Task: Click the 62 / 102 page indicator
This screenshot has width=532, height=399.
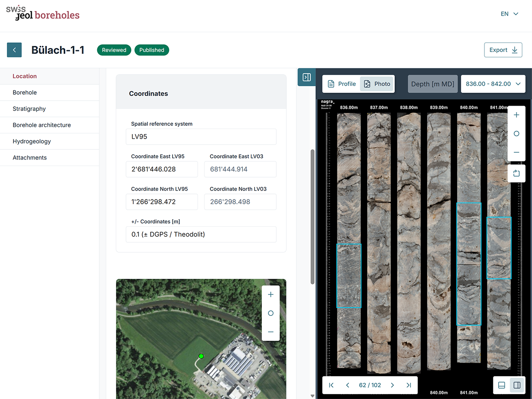Action: (370, 385)
